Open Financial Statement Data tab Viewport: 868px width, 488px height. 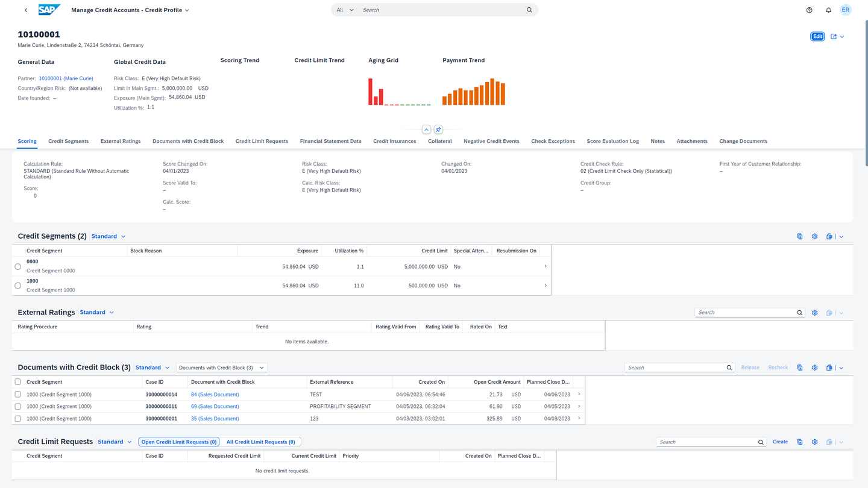(330, 141)
